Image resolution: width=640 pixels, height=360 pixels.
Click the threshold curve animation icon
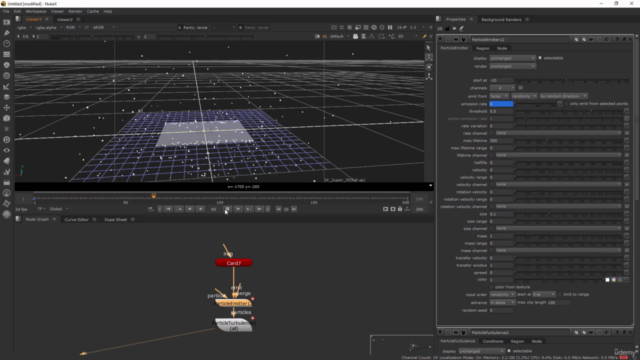pyautogui.click(x=627, y=111)
